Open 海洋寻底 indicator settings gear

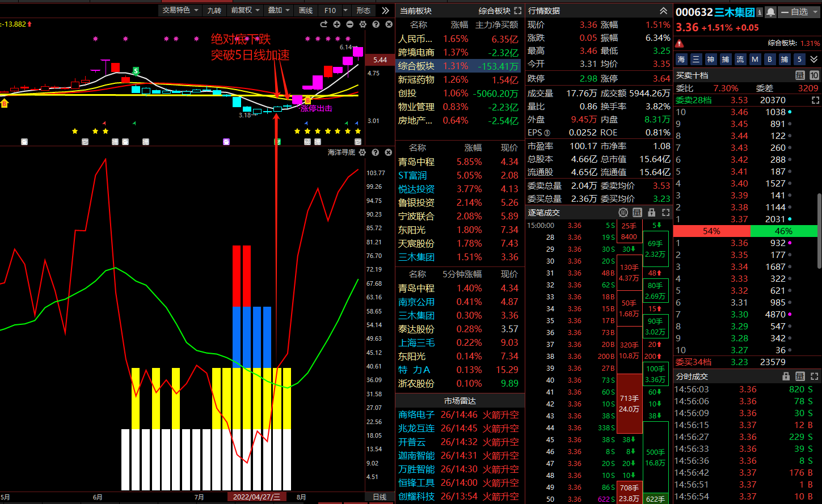[362, 153]
